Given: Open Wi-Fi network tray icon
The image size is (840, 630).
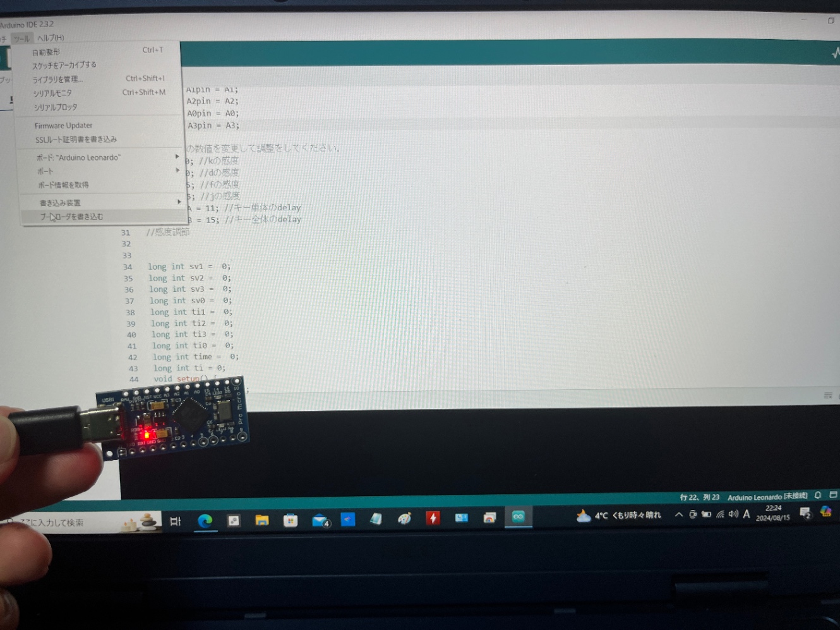Looking at the screenshot, I should (720, 514).
